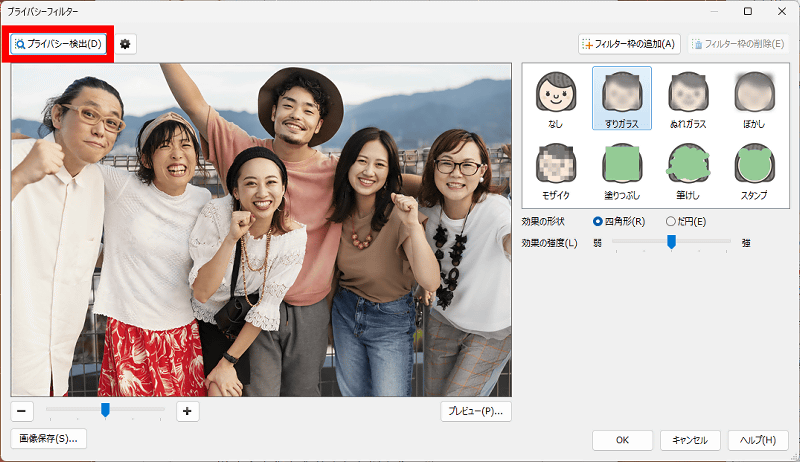
Task: Select the なし (no filter) face icon
Action: (555, 102)
